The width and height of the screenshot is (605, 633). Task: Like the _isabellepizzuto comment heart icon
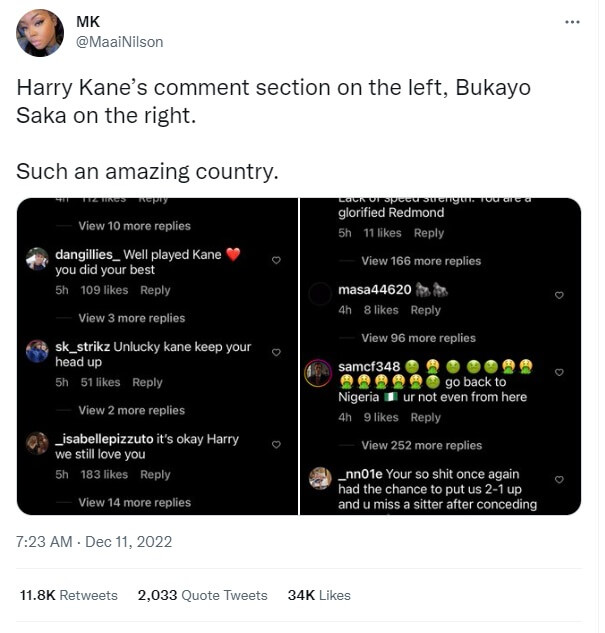coord(276,444)
